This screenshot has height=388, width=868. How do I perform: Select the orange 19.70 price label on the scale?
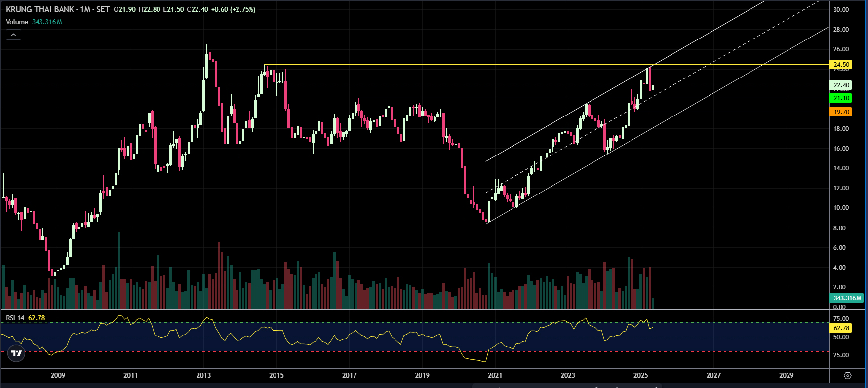tap(841, 112)
